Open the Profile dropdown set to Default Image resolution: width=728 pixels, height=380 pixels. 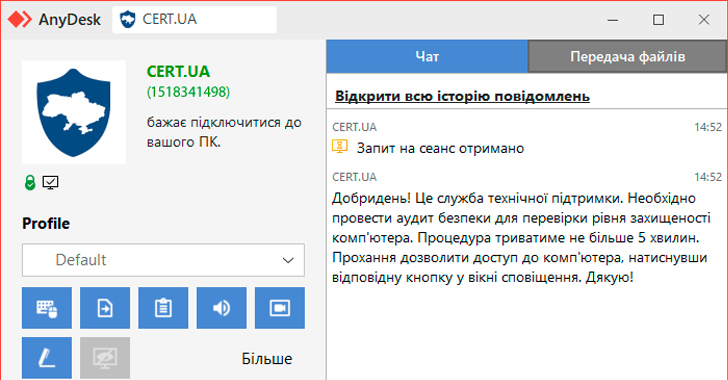(163, 260)
